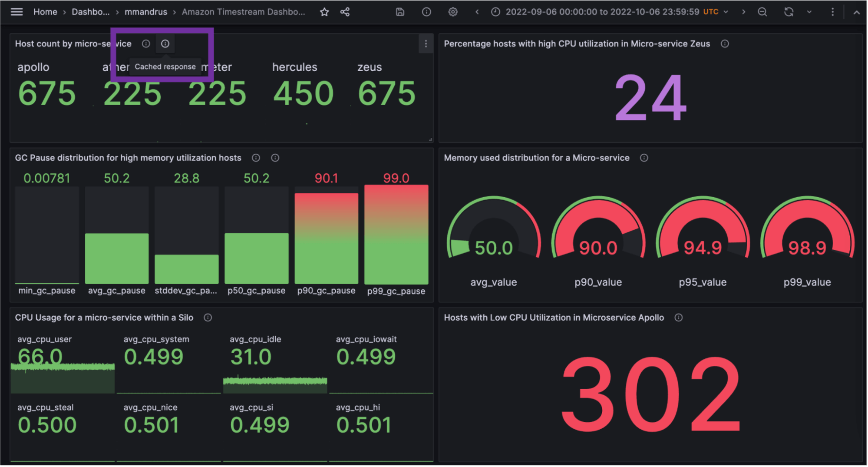Open dashboard settings gear

[x=453, y=12]
